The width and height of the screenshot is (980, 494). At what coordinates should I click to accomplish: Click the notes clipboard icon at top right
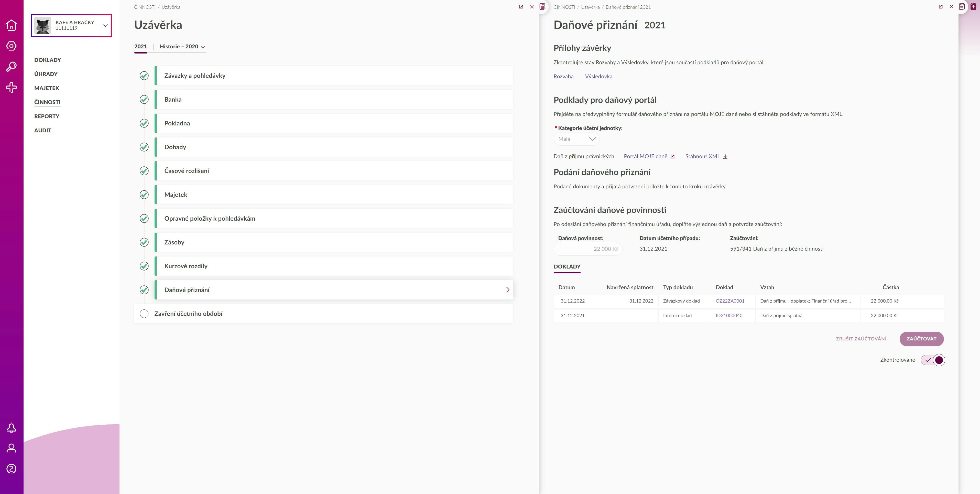click(x=962, y=6)
